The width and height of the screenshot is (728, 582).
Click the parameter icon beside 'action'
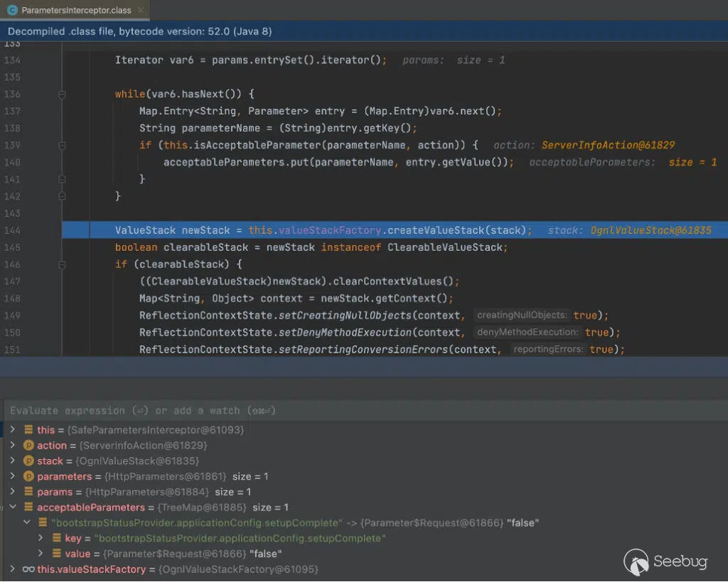click(28, 446)
